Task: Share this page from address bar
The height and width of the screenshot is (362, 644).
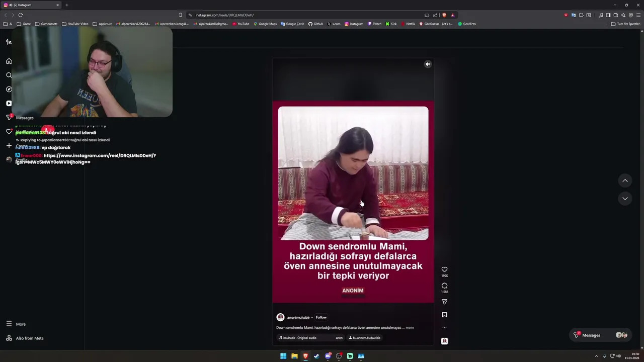Action: [x=435, y=15]
